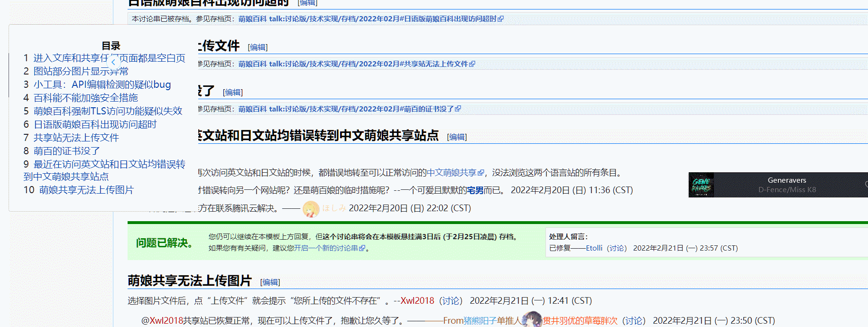Open Xwl2018's user page at comment signature
Viewport: 868px width, 327px height.
click(417, 301)
